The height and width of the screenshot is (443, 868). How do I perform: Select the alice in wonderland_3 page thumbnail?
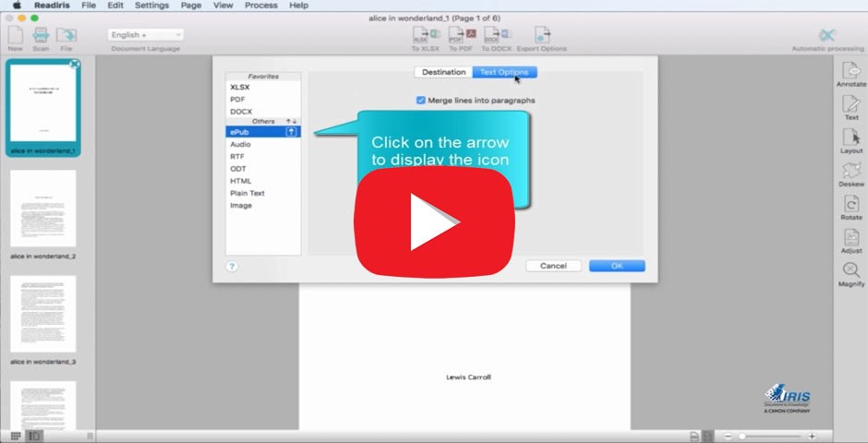coord(43,314)
